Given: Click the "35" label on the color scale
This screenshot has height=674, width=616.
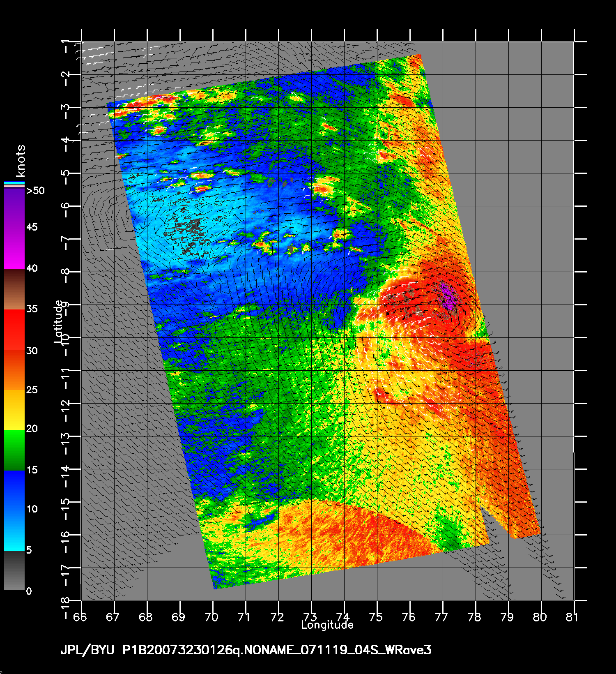Looking at the screenshot, I should [x=32, y=309].
